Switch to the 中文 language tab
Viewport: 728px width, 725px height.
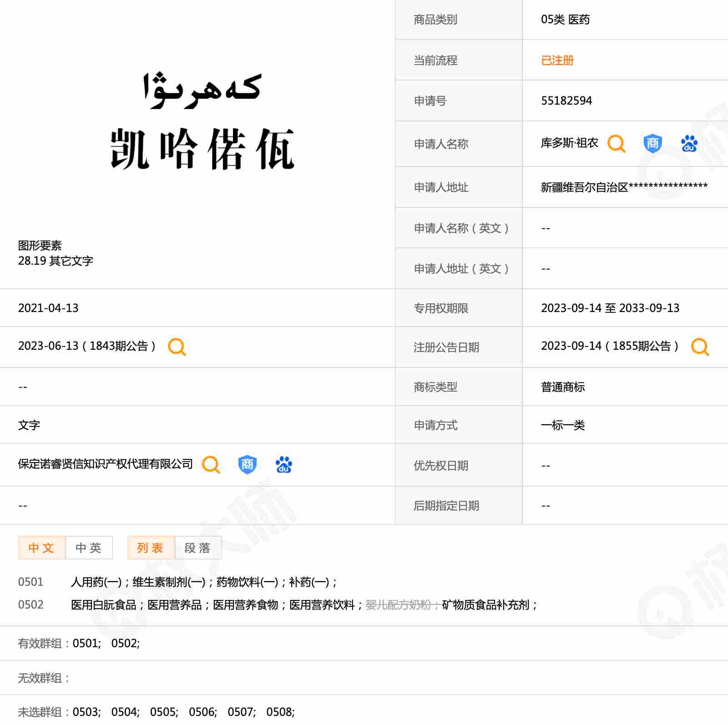coord(41,548)
